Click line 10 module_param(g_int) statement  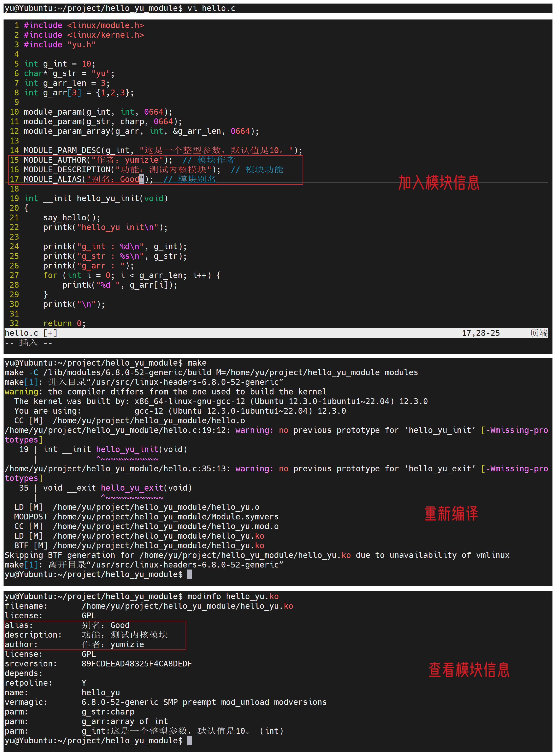click(97, 112)
